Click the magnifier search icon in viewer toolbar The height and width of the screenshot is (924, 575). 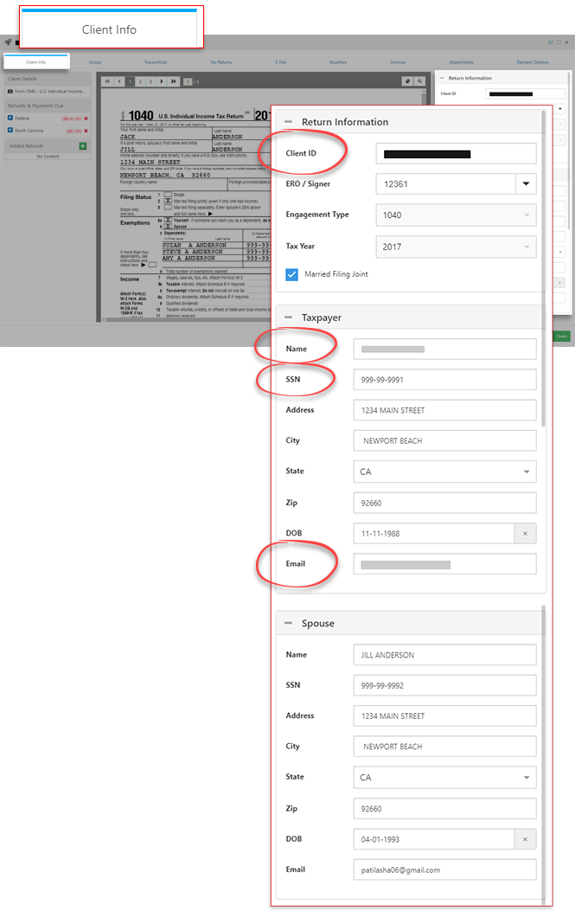(x=418, y=81)
